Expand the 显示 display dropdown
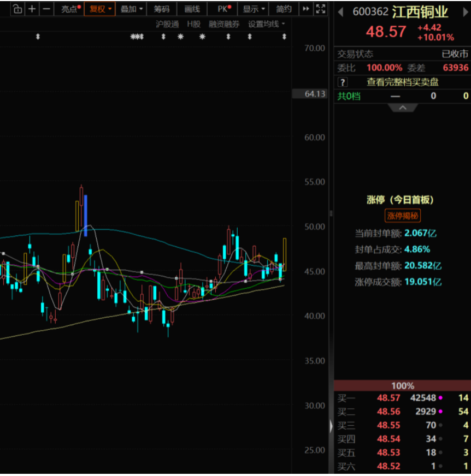This screenshot has height=476, width=471. click(254, 9)
